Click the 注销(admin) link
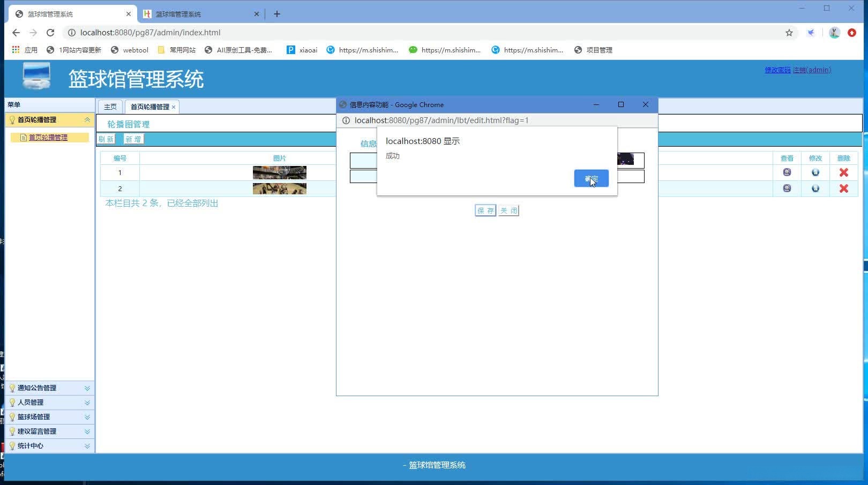The height and width of the screenshot is (485, 868). pos(812,70)
